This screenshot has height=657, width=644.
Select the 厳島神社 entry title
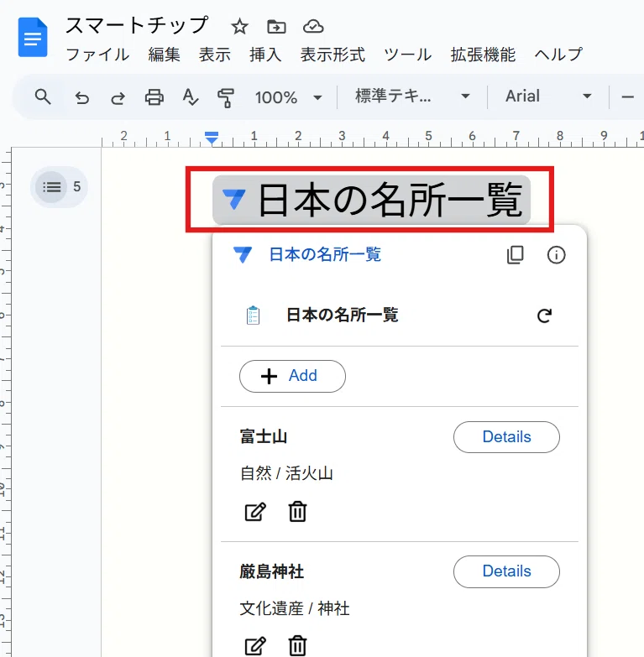tap(272, 571)
